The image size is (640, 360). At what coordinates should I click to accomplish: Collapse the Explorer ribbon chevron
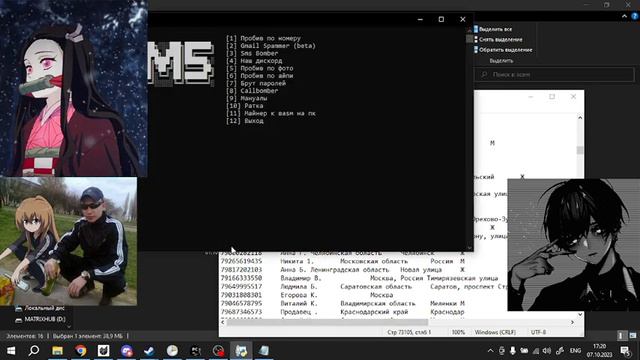[x=624, y=16]
